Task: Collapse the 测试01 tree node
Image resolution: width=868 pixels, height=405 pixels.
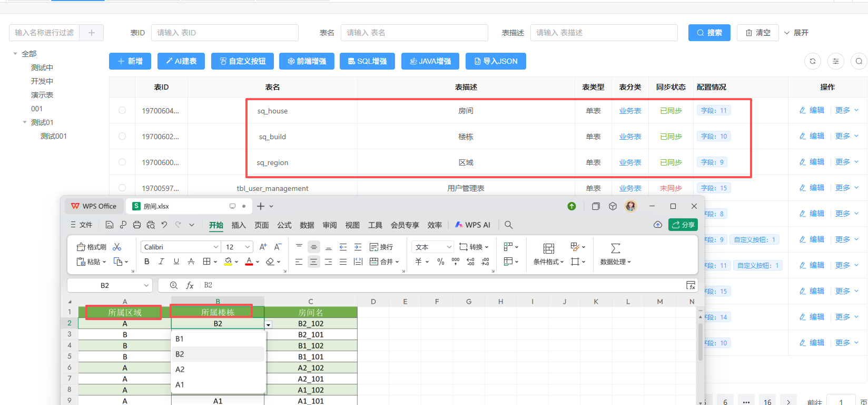Action: 25,122
